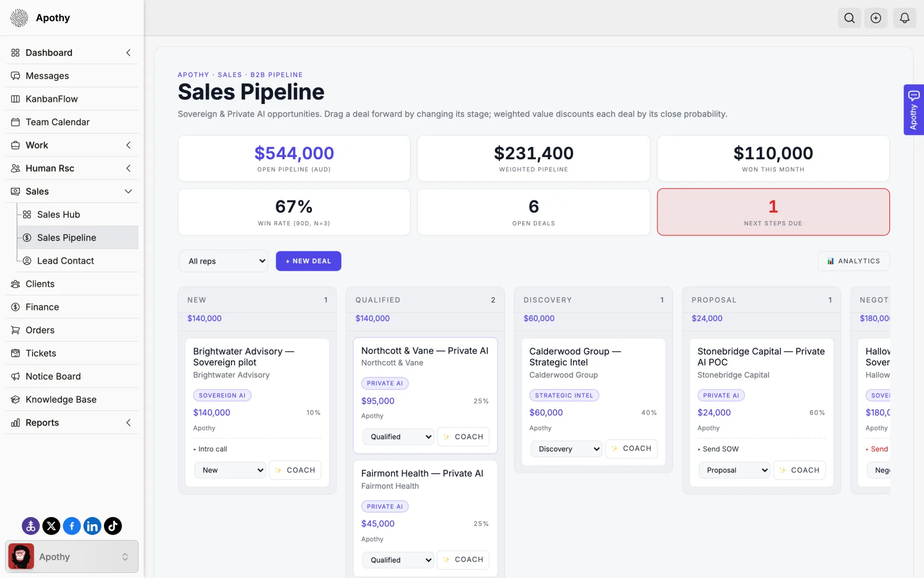Open the search icon in top bar
924x578 pixels.
point(849,18)
